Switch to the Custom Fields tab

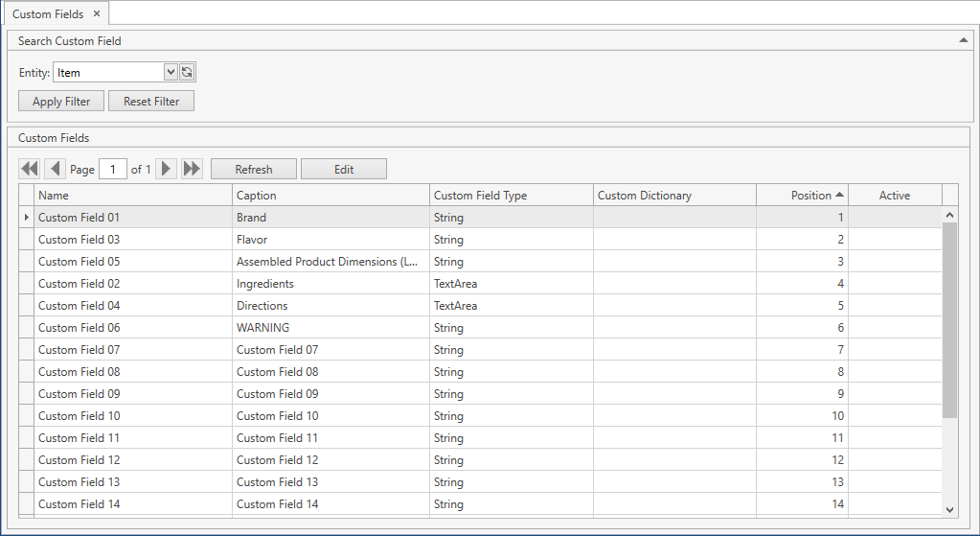point(48,13)
